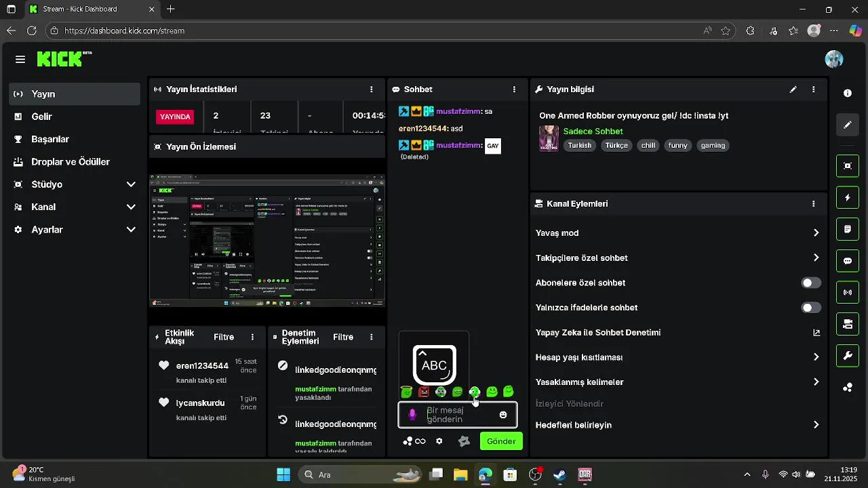The height and width of the screenshot is (488, 868).
Task: Go to Gelir in the sidebar
Action: click(75, 117)
